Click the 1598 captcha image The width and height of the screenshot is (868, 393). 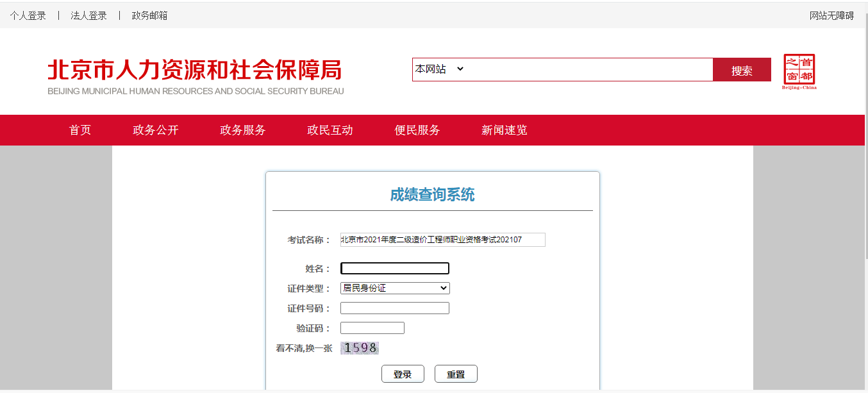tap(360, 348)
